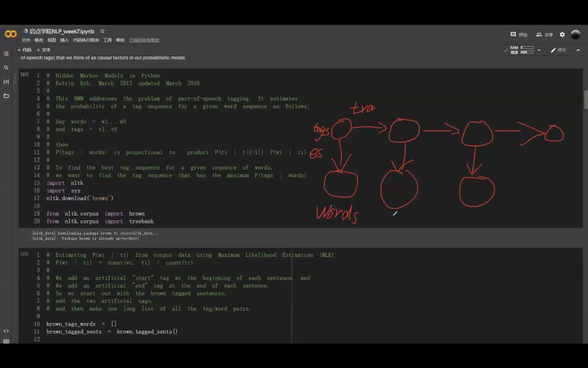The height and width of the screenshot is (368, 588).
Task: Click the line 'and tags = t1..tN'
Action: click(86, 129)
